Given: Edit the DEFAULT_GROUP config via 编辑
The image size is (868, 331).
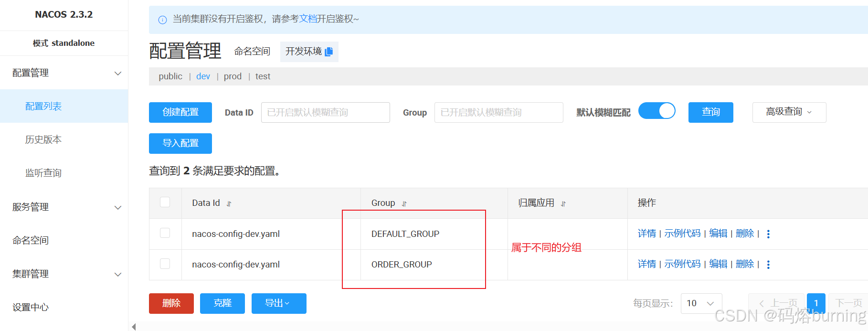Looking at the screenshot, I should (718, 234).
